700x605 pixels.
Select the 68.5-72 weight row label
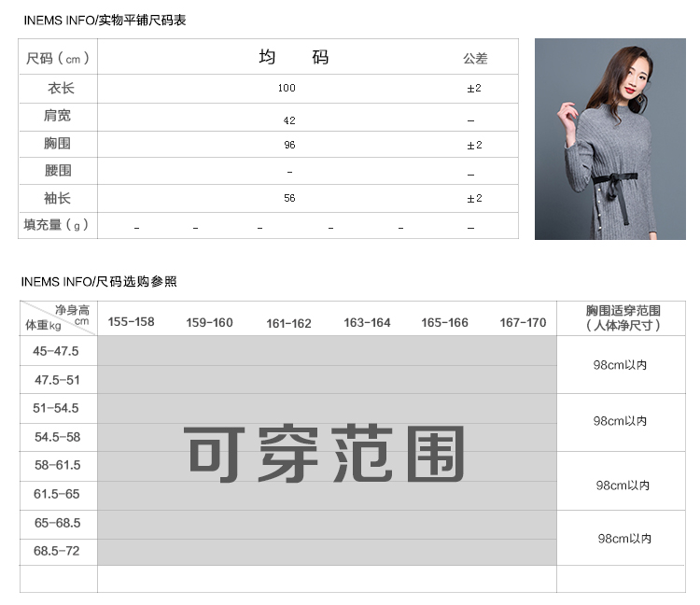coord(57,551)
